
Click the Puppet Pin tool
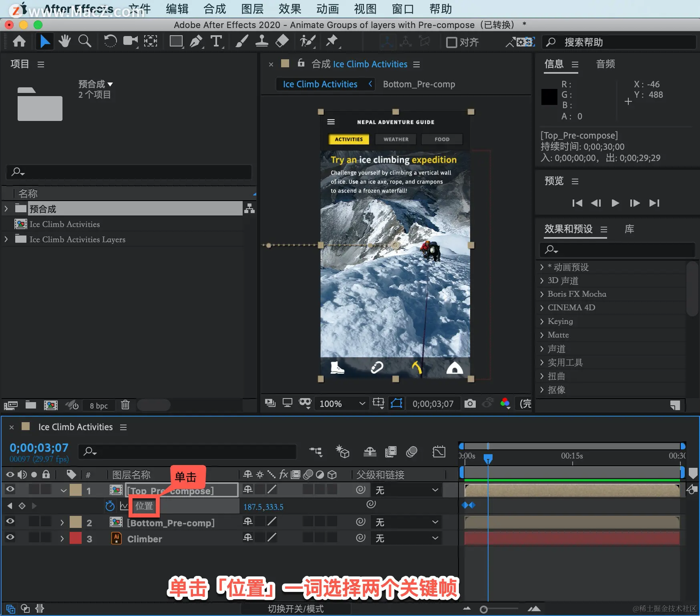coord(332,41)
